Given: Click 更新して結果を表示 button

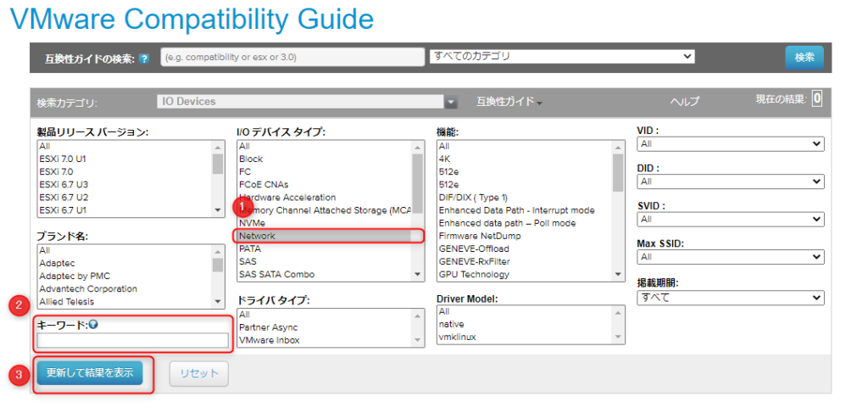Looking at the screenshot, I should pos(90,372).
